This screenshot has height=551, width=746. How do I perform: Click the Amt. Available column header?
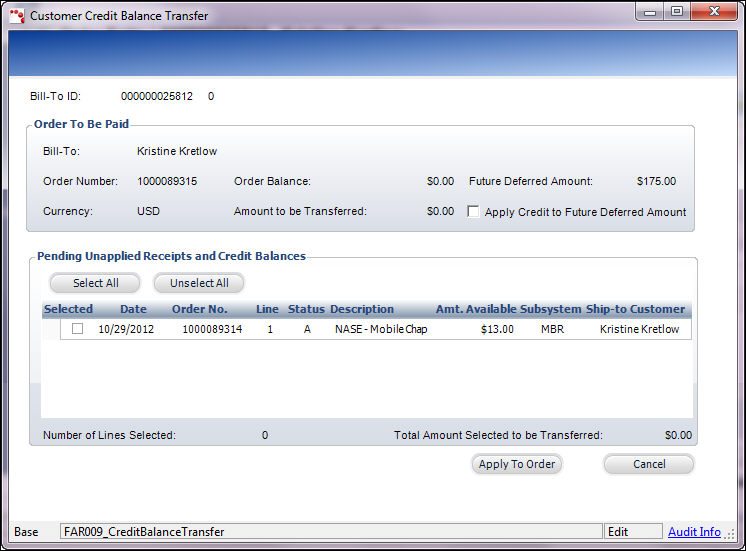pyautogui.click(x=475, y=309)
